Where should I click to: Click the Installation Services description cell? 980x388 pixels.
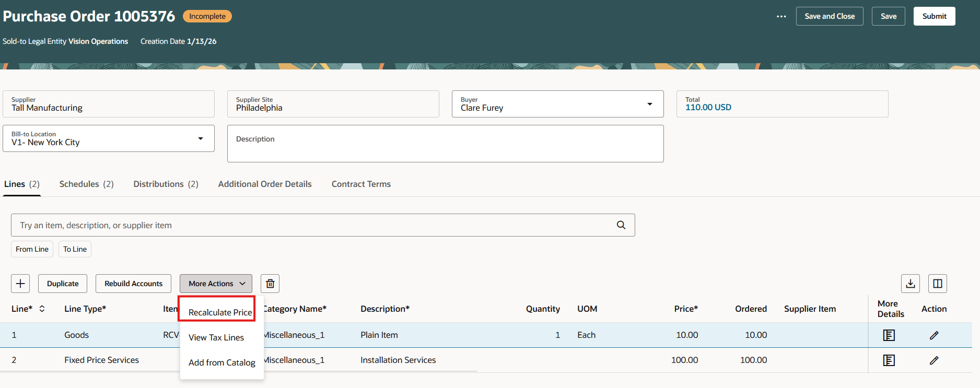pos(398,360)
